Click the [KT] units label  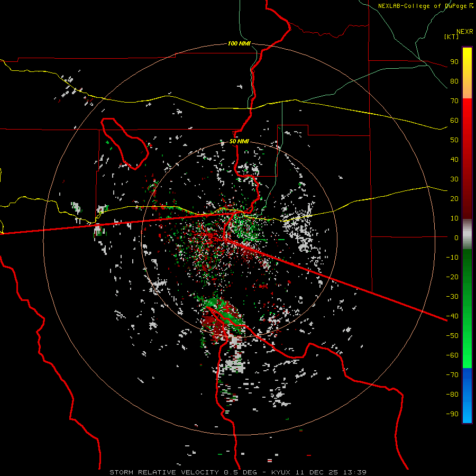[x=452, y=36]
